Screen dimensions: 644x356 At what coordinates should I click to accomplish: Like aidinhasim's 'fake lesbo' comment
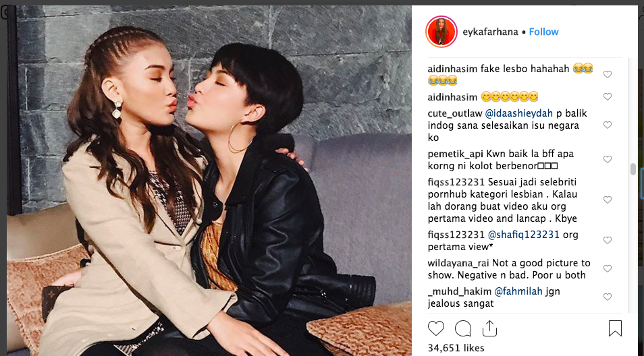(608, 74)
